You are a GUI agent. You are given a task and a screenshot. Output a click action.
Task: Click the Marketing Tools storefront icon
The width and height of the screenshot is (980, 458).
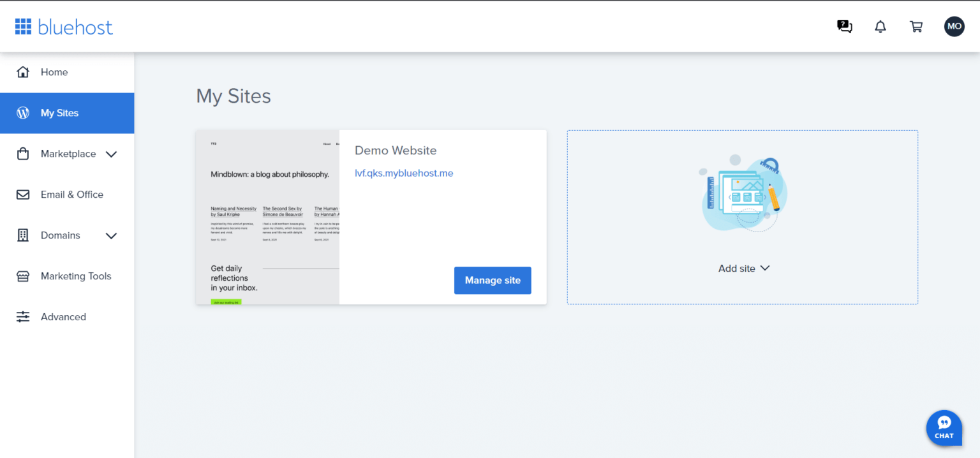point(23,276)
